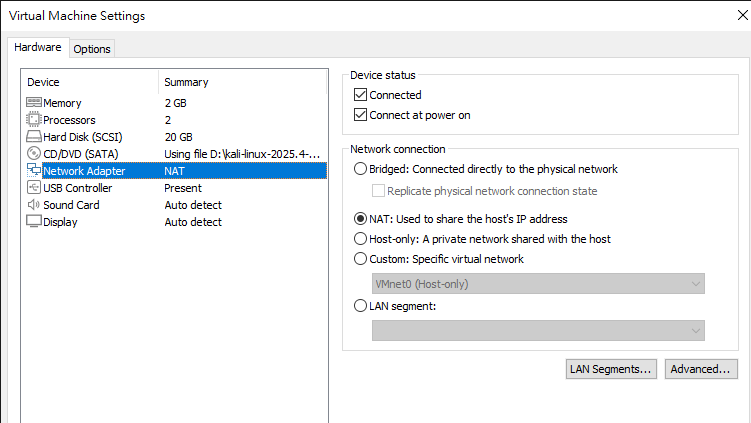This screenshot has width=751, height=423.
Task: Select the USB Controller icon
Action: coord(33,188)
